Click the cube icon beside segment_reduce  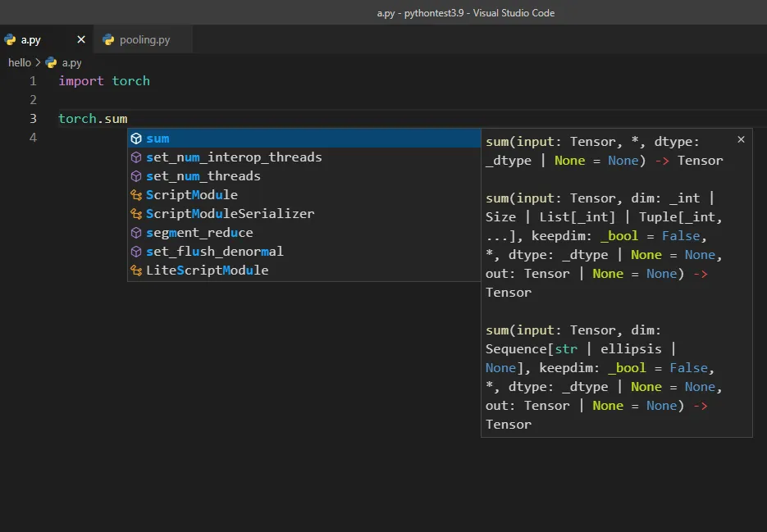coord(136,232)
